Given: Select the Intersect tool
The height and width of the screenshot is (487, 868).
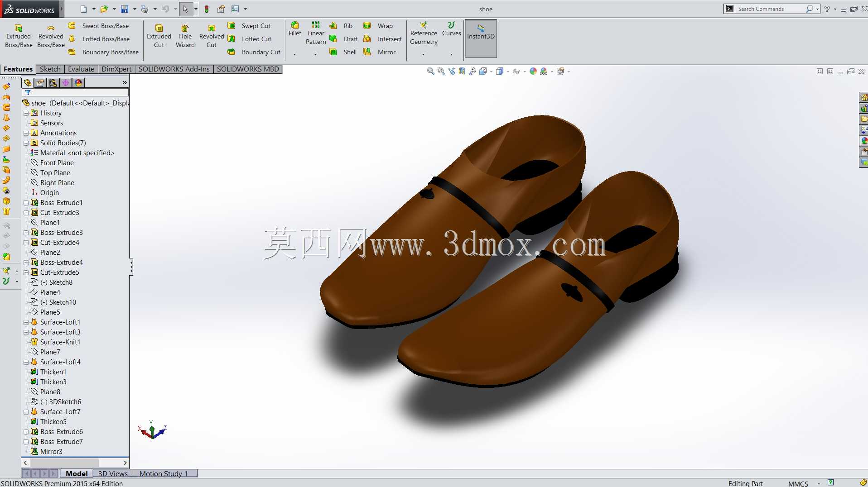Looking at the screenshot, I should pos(383,39).
